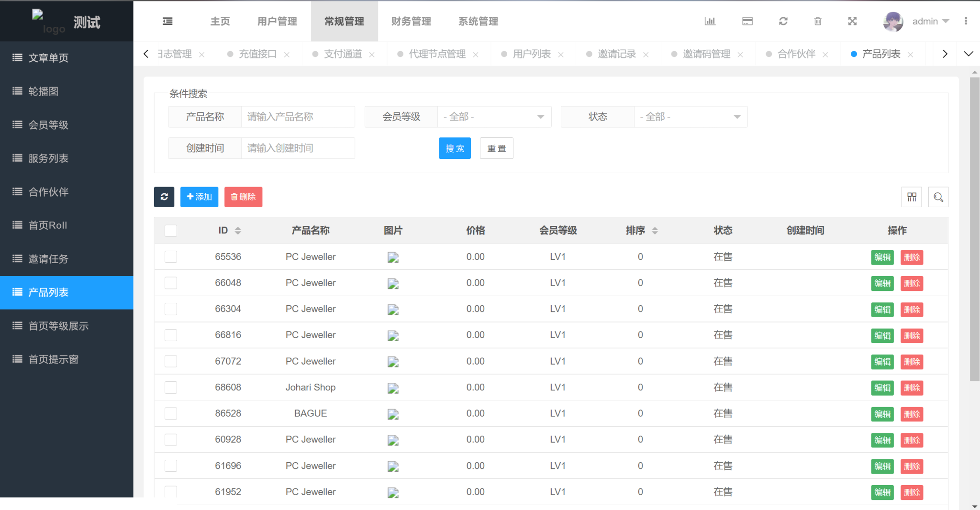
Task: Open the 用户列表 tab
Action: (532, 54)
